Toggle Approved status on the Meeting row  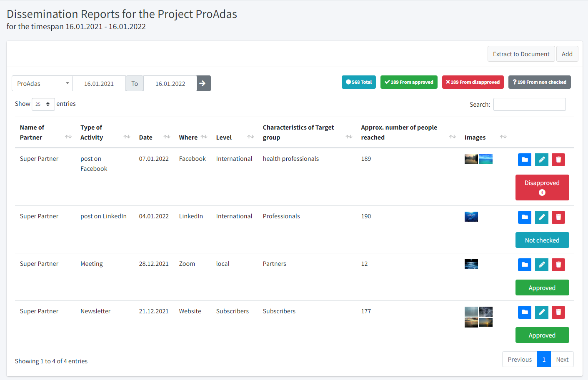click(542, 287)
